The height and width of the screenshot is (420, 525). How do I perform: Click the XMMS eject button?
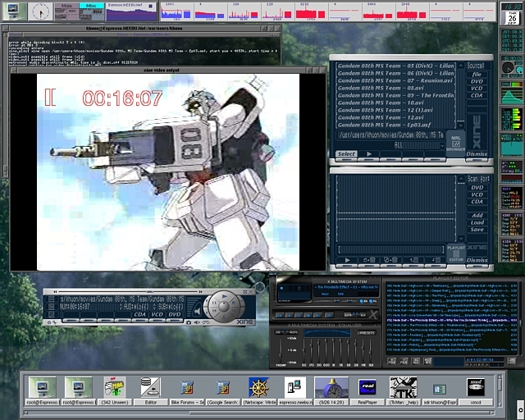330,316
